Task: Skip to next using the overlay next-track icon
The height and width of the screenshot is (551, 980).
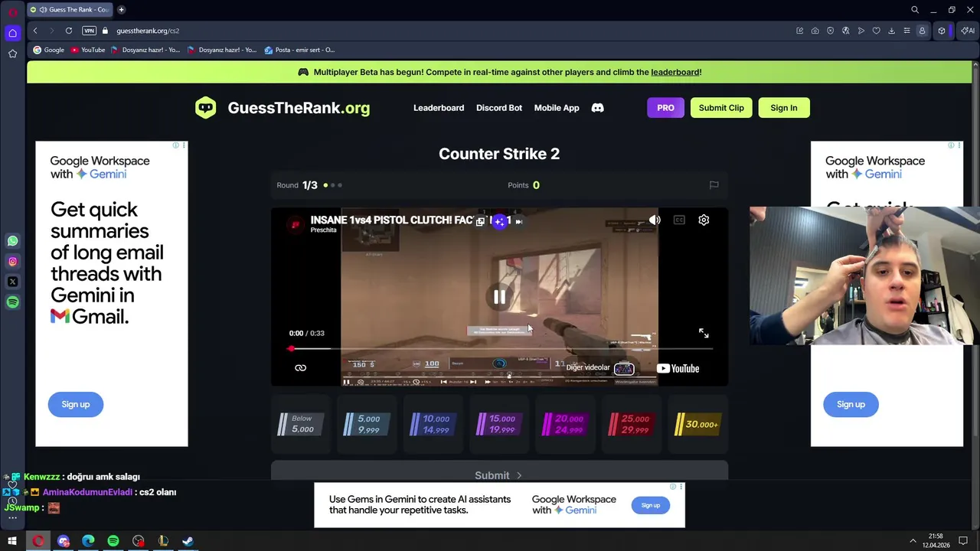Action: pyautogui.click(x=518, y=221)
